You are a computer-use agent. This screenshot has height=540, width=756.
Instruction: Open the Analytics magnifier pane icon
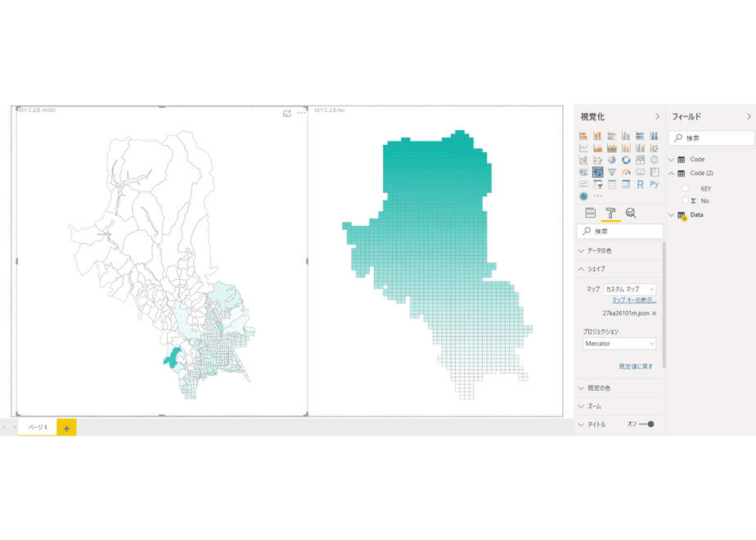point(631,213)
